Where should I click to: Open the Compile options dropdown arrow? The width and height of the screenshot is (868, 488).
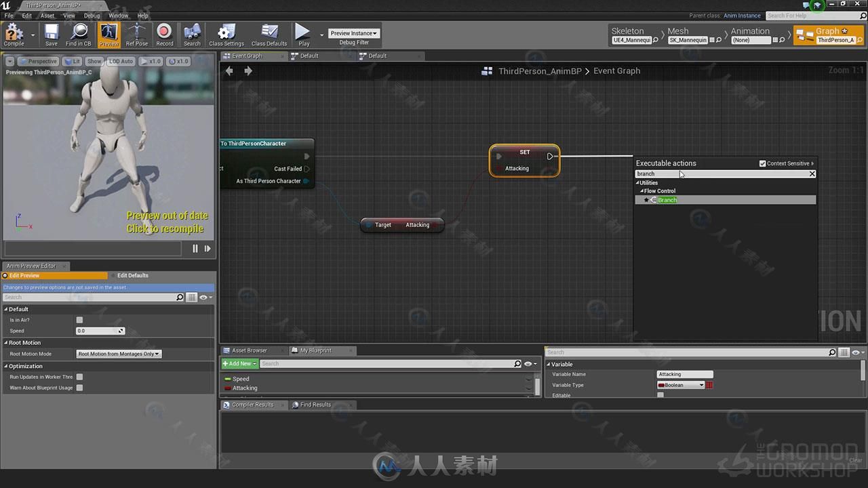pyautogui.click(x=33, y=35)
